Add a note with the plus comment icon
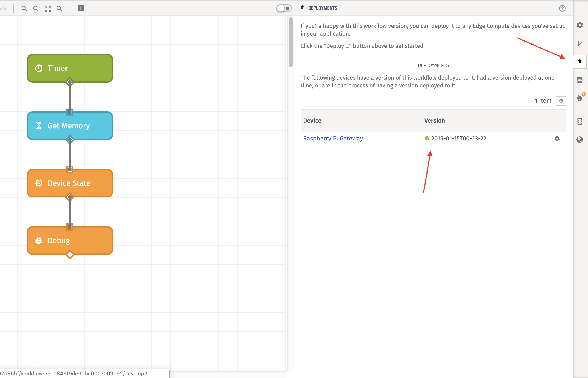This screenshot has width=588, height=378. point(81,8)
